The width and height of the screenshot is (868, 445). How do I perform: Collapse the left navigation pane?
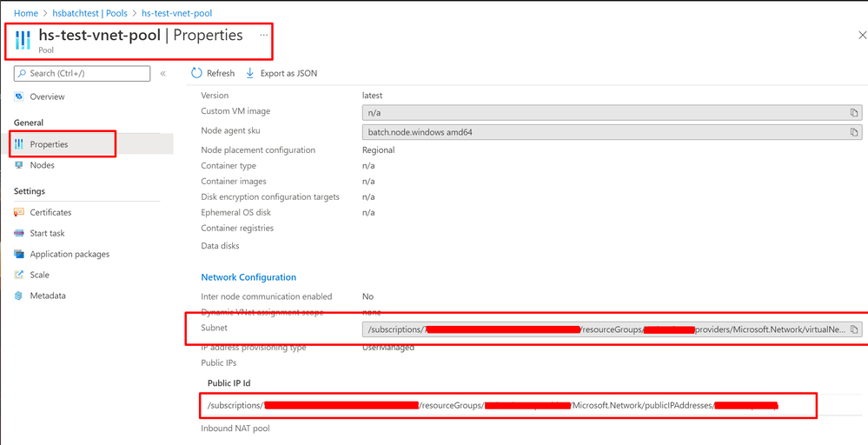pyautogui.click(x=163, y=74)
